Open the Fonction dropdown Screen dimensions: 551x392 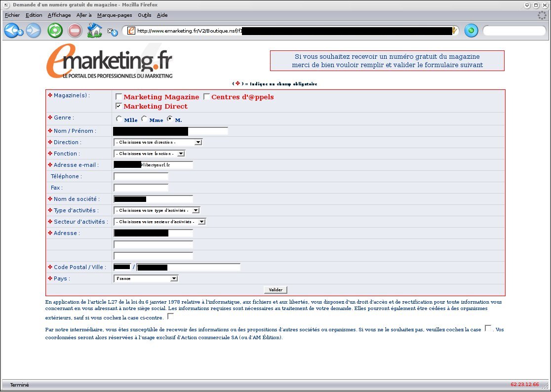click(149, 154)
